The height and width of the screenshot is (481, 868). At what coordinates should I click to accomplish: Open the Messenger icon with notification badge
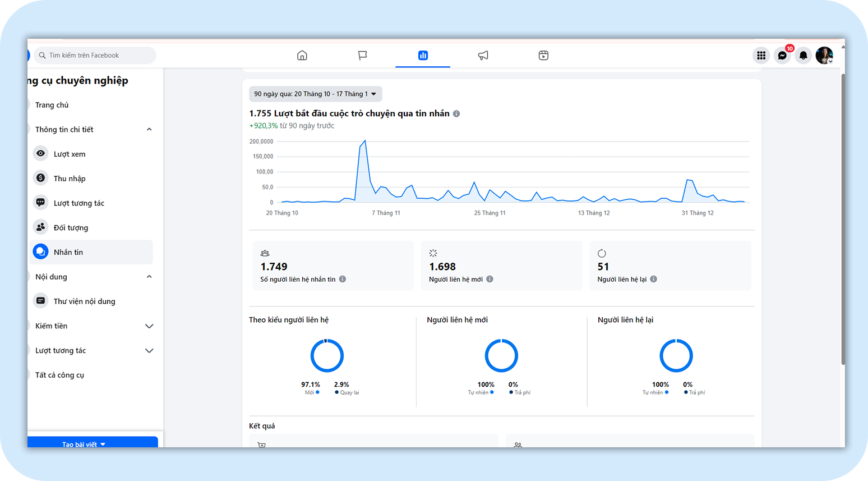(x=782, y=55)
